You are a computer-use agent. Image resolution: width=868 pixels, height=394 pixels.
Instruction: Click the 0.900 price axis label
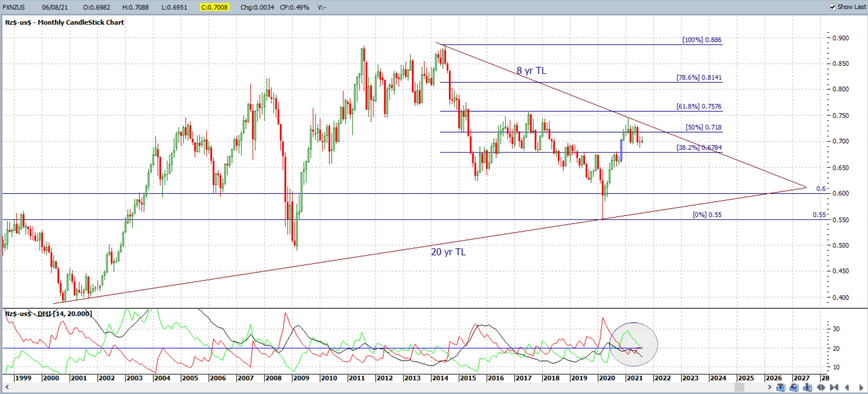840,38
